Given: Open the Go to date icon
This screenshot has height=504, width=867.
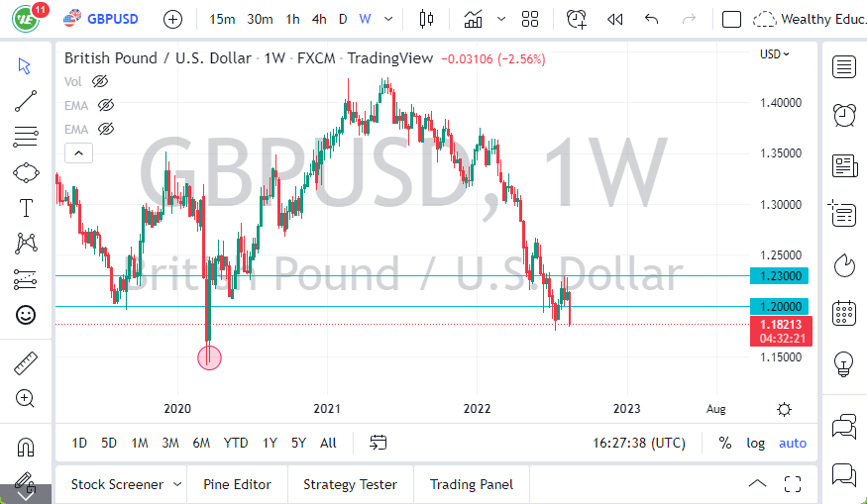Looking at the screenshot, I should pyautogui.click(x=378, y=443).
